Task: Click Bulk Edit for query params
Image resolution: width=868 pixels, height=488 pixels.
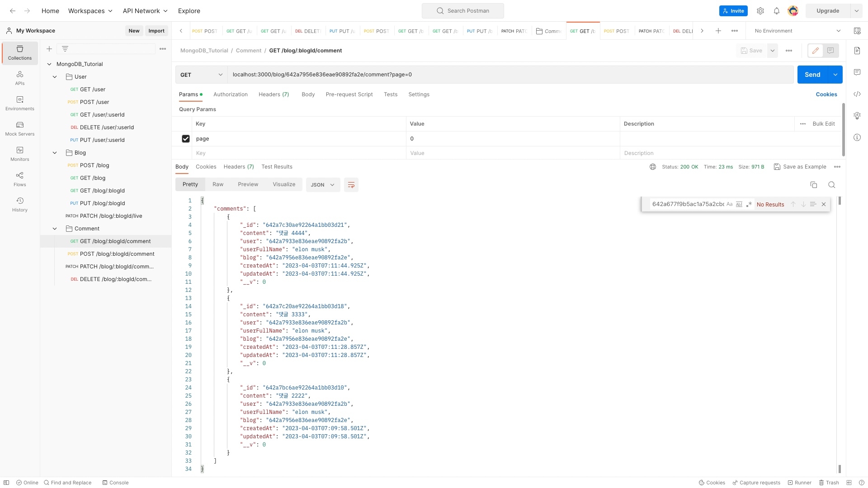Action: pyautogui.click(x=824, y=124)
